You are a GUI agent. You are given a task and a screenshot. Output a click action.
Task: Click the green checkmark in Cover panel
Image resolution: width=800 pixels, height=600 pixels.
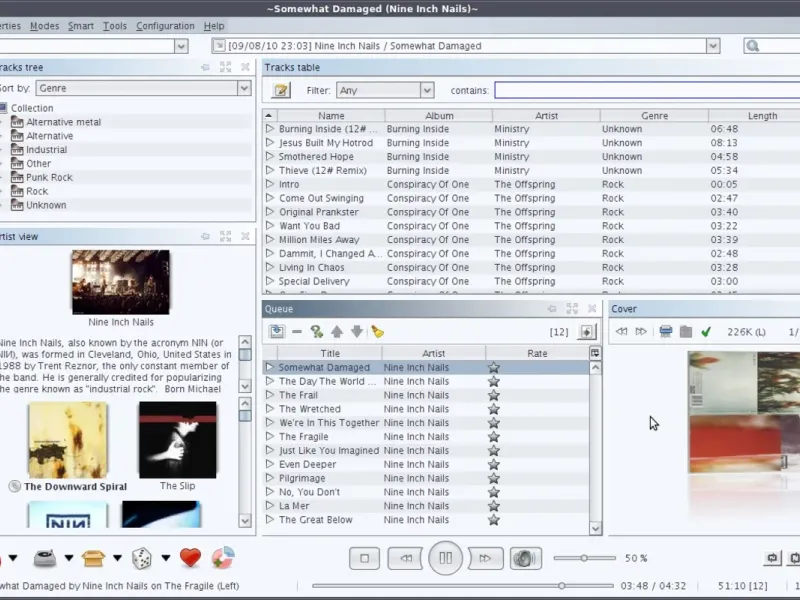[x=706, y=332]
